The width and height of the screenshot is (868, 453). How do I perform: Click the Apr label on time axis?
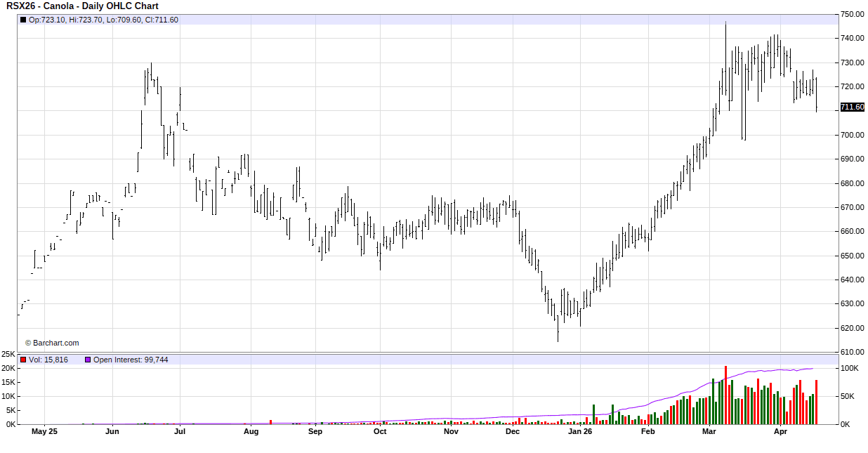[780, 432]
